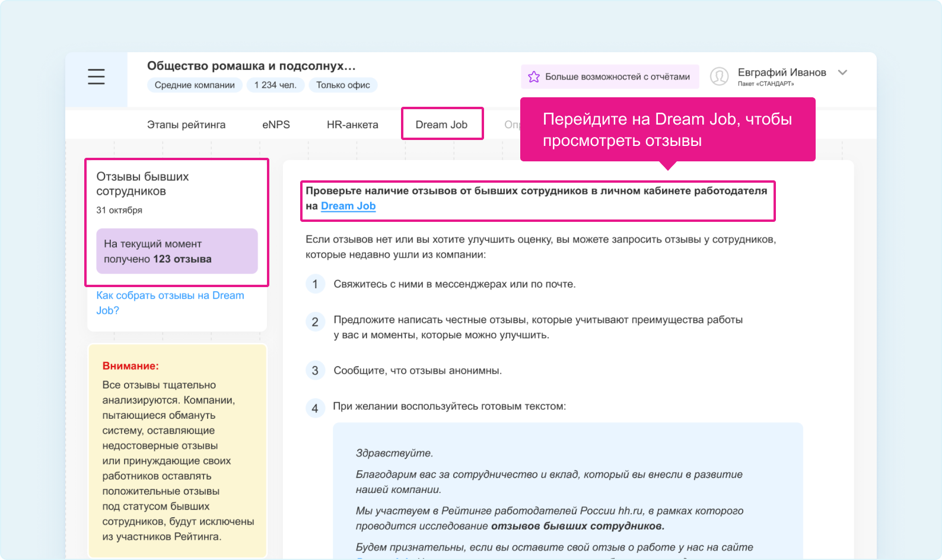Click company name Общество ромашка и подсолнух
This screenshot has width=942, height=560.
252,66
